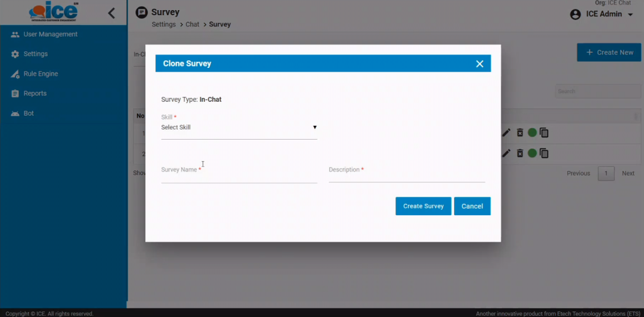Open Reports from the sidebar
644x317 pixels.
coord(35,94)
